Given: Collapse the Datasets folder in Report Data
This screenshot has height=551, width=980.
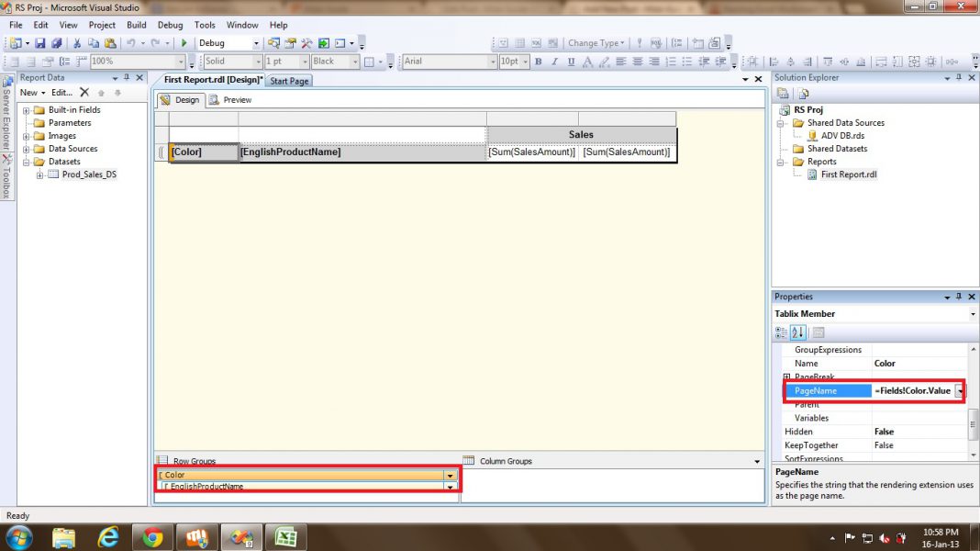Looking at the screenshot, I should [x=27, y=161].
